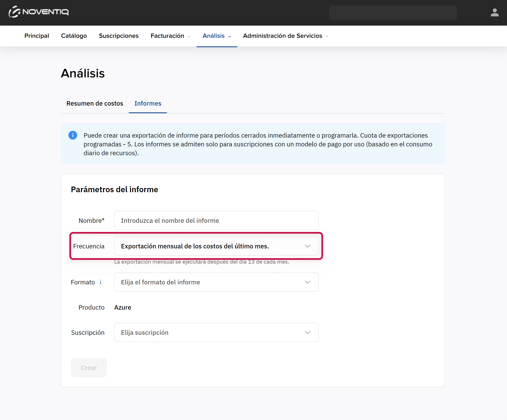The height and width of the screenshot is (420, 507).
Task: Click the Nombre report name field
Action: coord(216,220)
